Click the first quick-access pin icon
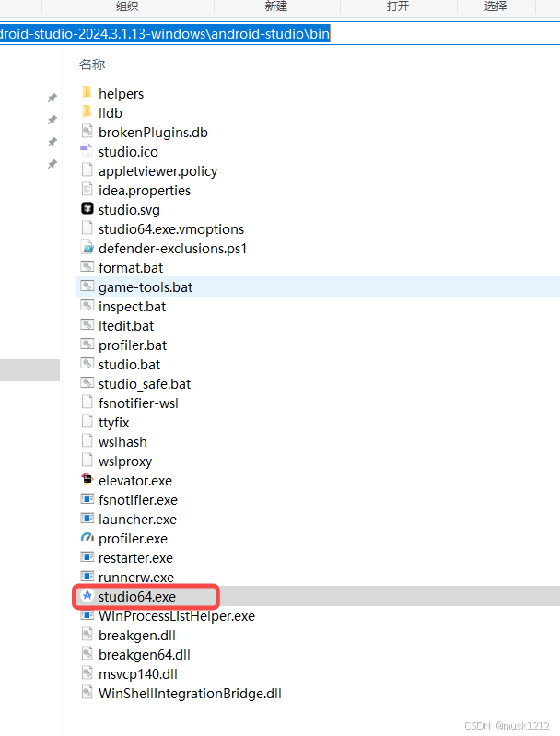Screen dimensions: 560x736 tap(52, 98)
